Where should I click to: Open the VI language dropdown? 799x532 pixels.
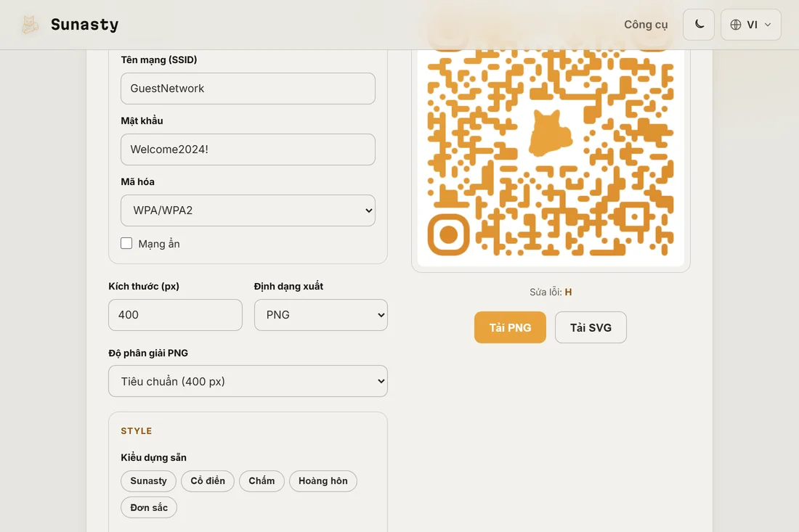click(x=750, y=25)
